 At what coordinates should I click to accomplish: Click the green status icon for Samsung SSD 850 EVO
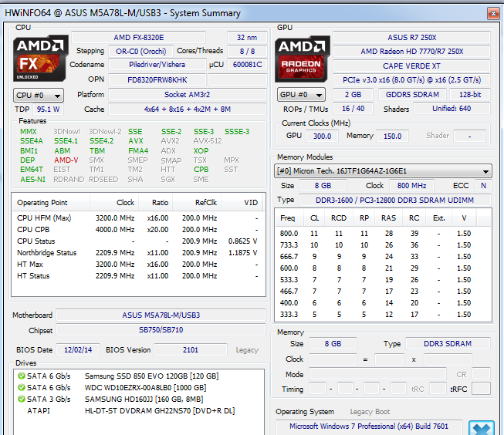click(x=22, y=376)
